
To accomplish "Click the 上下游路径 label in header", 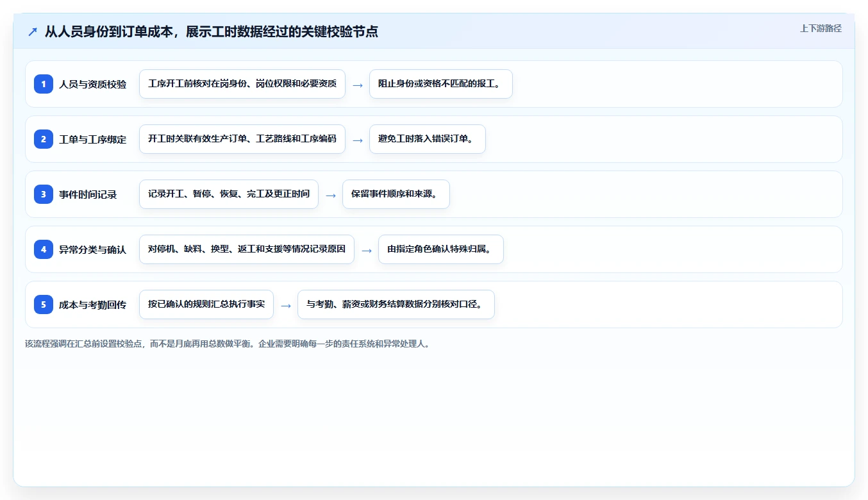I will click(821, 28).
